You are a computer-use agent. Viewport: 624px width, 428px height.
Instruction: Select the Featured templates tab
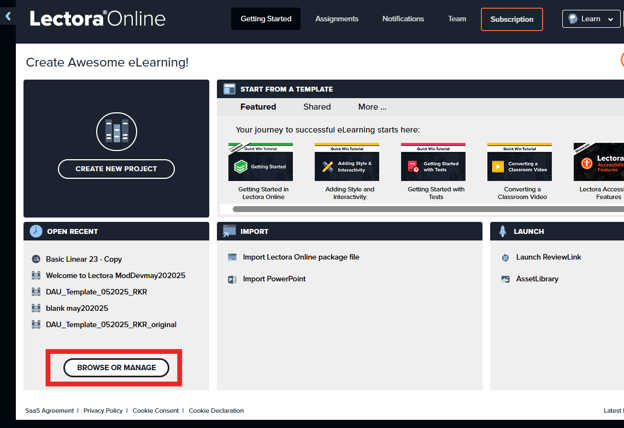[258, 107]
